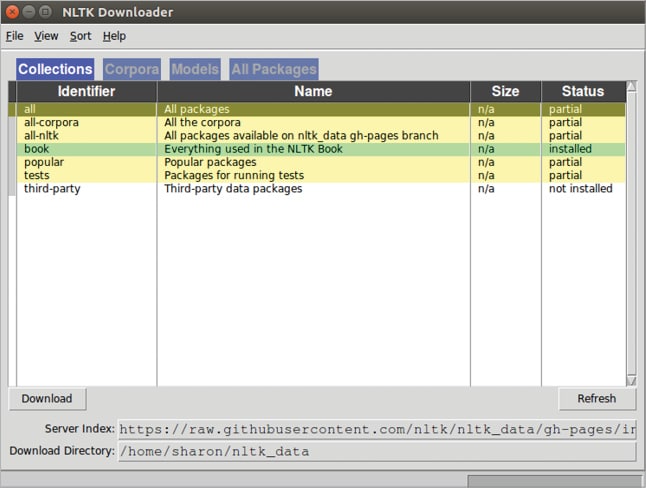646x488 pixels.
Task: Click the 'not installed' status cell
Action: tap(580, 188)
